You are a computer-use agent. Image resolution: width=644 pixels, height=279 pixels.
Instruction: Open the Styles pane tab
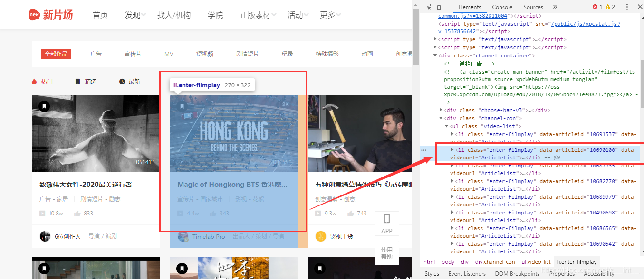[432, 274]
